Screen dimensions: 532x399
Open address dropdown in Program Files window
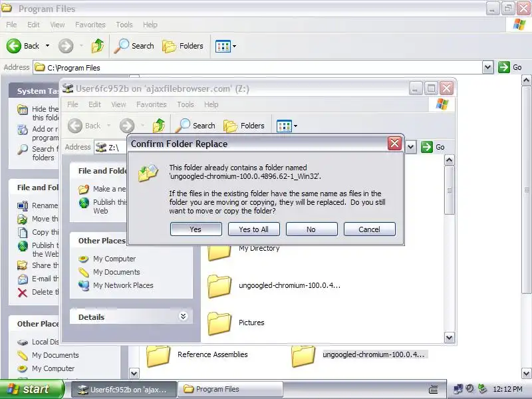point(487,68)
